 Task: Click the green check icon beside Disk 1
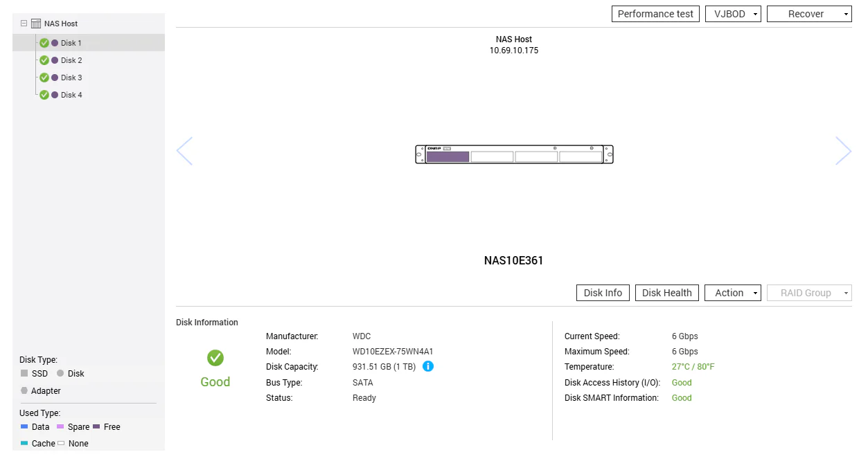tap(44, 43)
